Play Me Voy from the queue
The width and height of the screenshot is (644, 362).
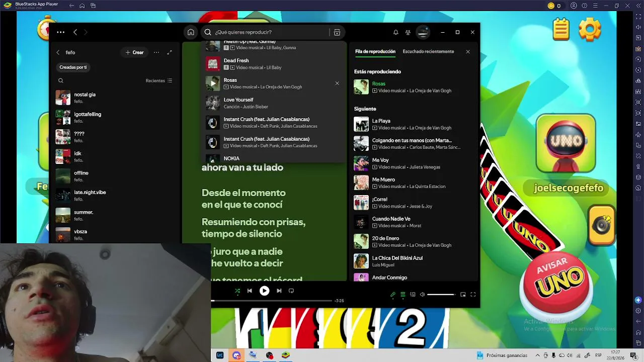(413, 163)
